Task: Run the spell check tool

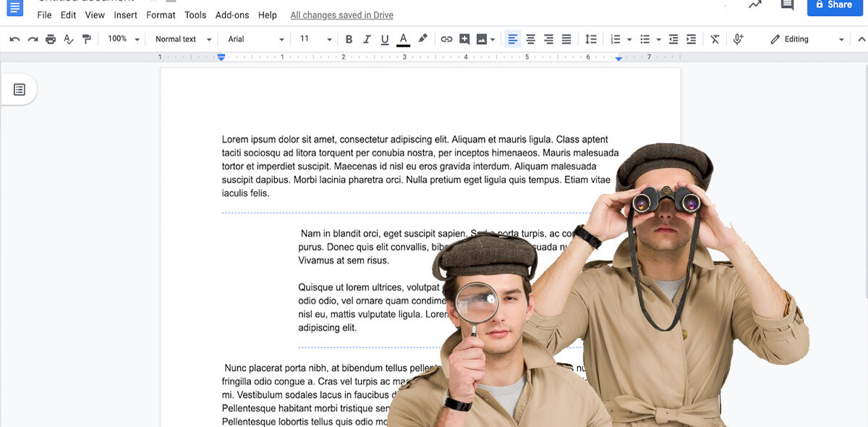Action: [x=69, y=39]
